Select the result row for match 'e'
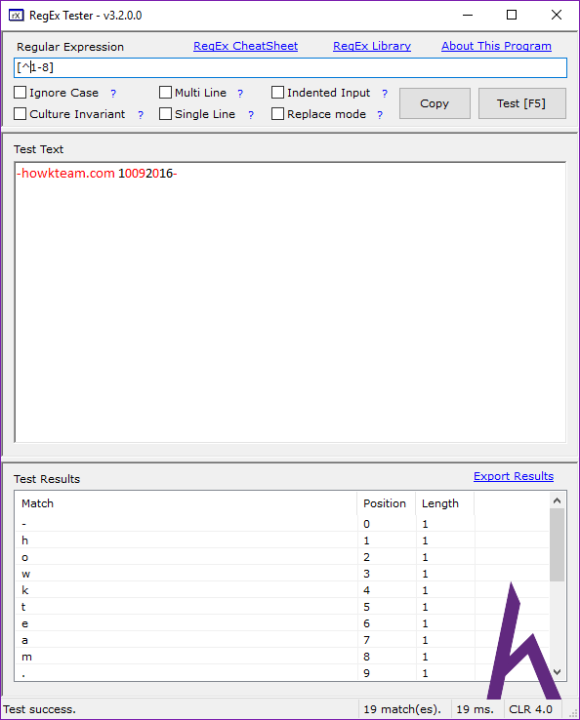 (x=282, y=623)
